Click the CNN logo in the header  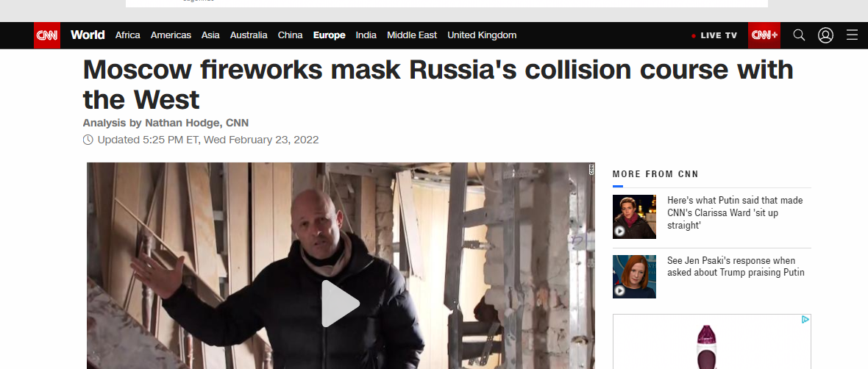[x=47, y=35]
